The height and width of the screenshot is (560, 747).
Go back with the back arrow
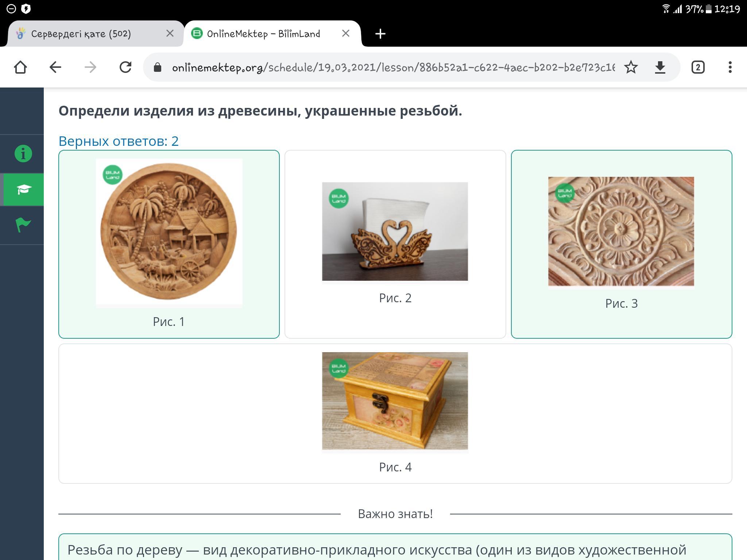click(x=55, y=67)
